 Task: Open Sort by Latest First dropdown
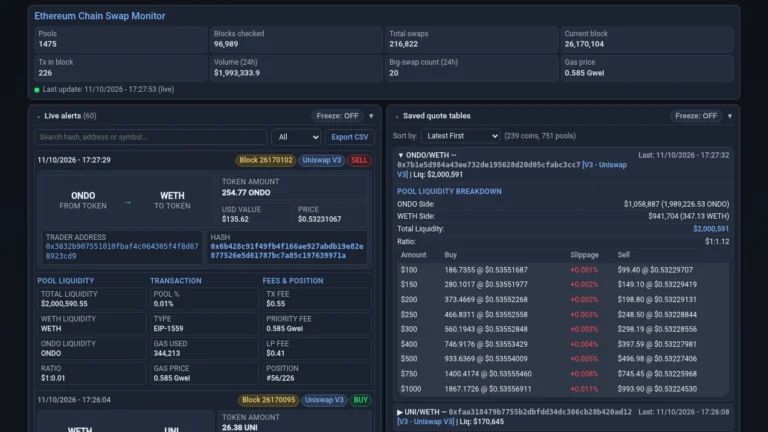460,136
